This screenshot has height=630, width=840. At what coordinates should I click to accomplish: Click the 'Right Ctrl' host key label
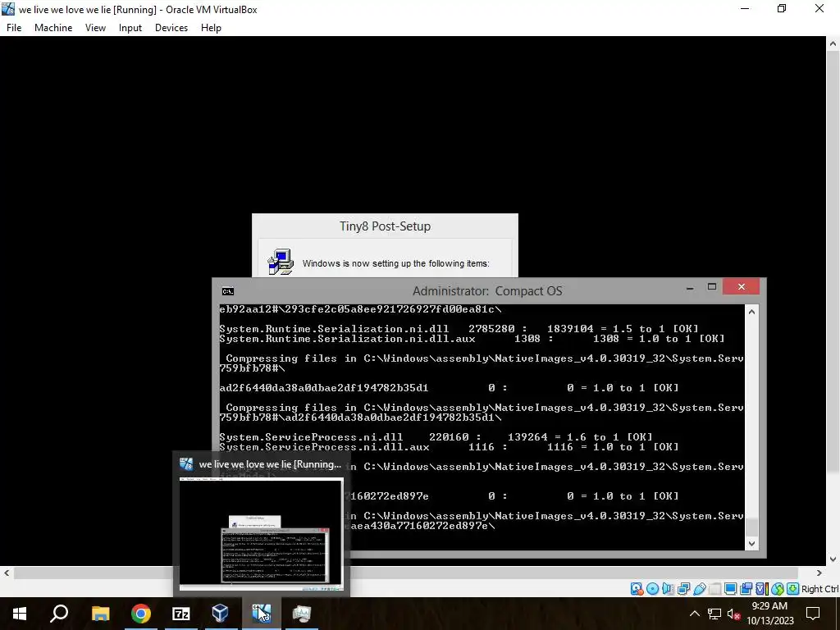click(x=820, y=589)
